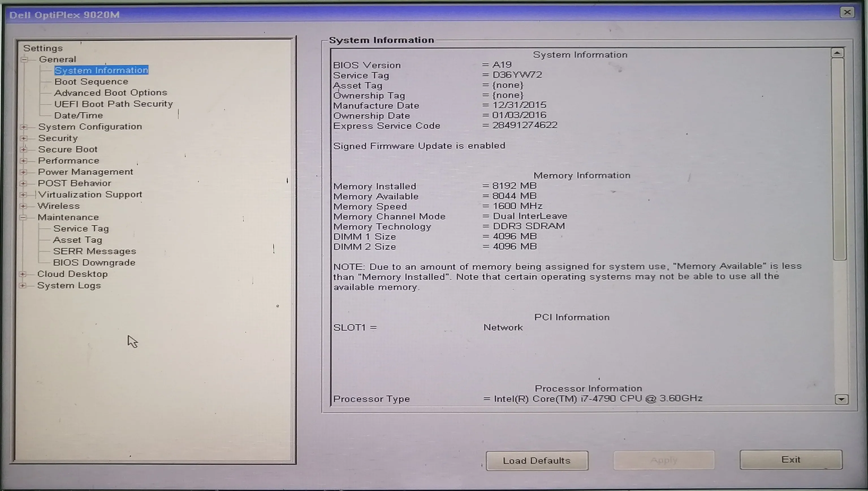Expand the POST Behavior node
Image resolution: width=868 pixels, height=491 pixels.
coord(23,183)
